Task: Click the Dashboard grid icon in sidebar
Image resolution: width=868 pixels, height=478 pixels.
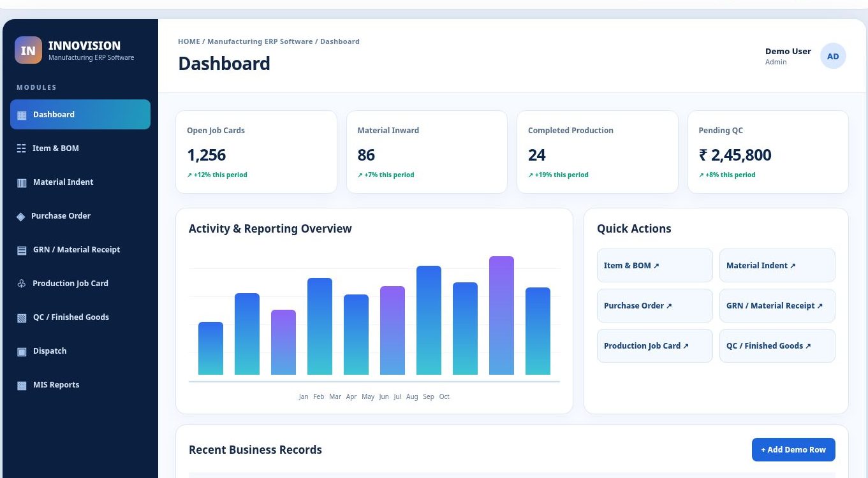Action: [22, 115]
